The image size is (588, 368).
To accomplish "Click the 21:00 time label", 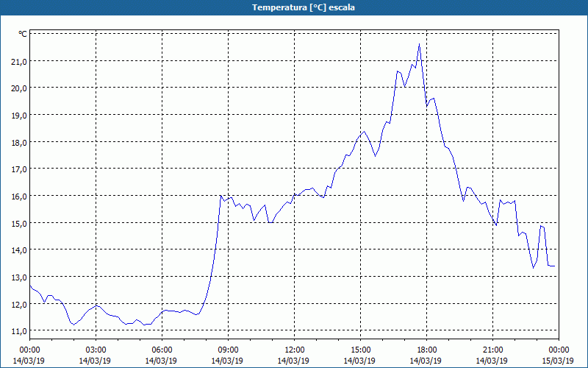I will point(492,350).
